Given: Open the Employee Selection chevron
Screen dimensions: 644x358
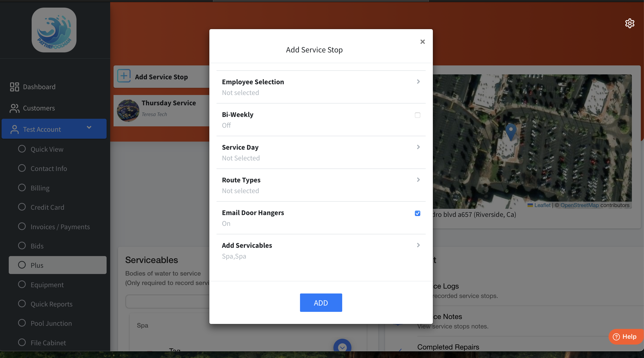Looking at the screenshot, I should pos(418,82).
